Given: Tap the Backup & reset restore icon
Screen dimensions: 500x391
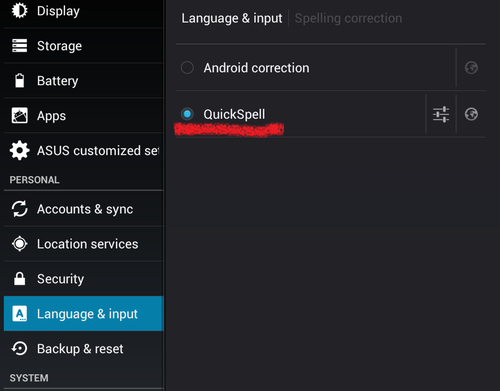Looking at the screenshot, I should [20, 349].
